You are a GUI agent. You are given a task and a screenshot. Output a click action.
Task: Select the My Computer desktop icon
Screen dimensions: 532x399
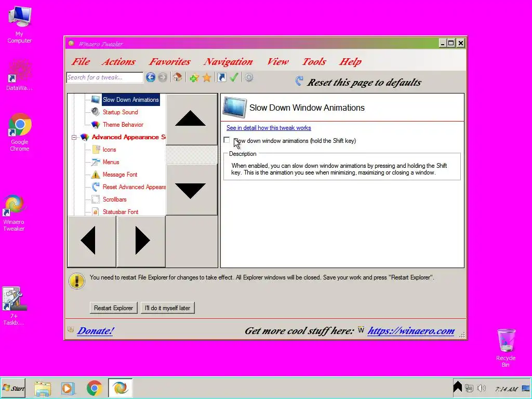tap(19, 25)
